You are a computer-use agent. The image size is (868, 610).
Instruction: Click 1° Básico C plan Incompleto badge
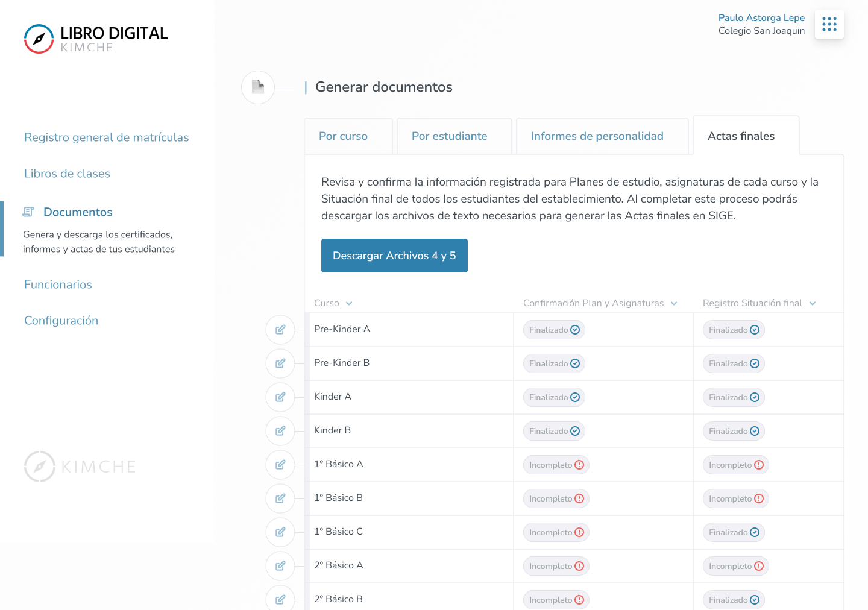[x=556, y=532]
